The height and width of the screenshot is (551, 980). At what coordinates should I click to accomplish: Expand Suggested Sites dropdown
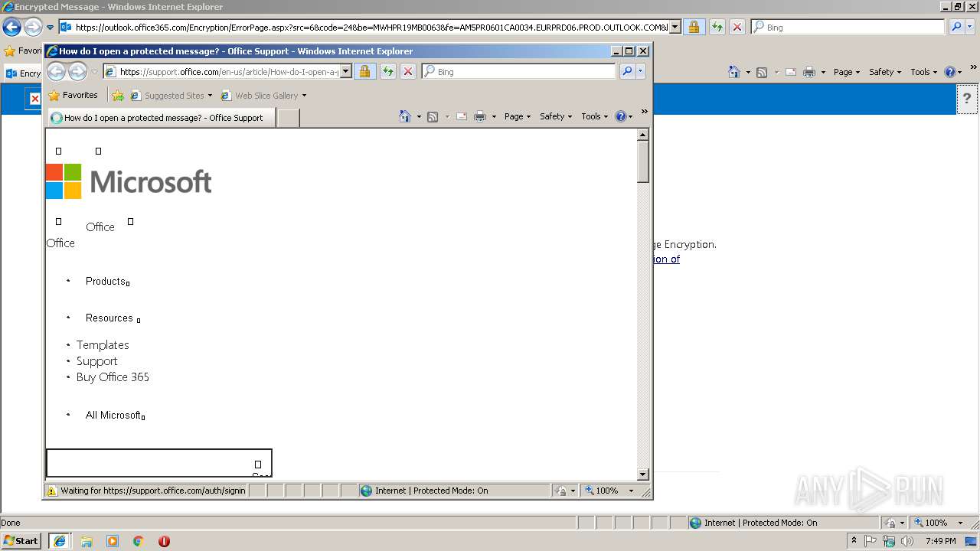(210, 96)
